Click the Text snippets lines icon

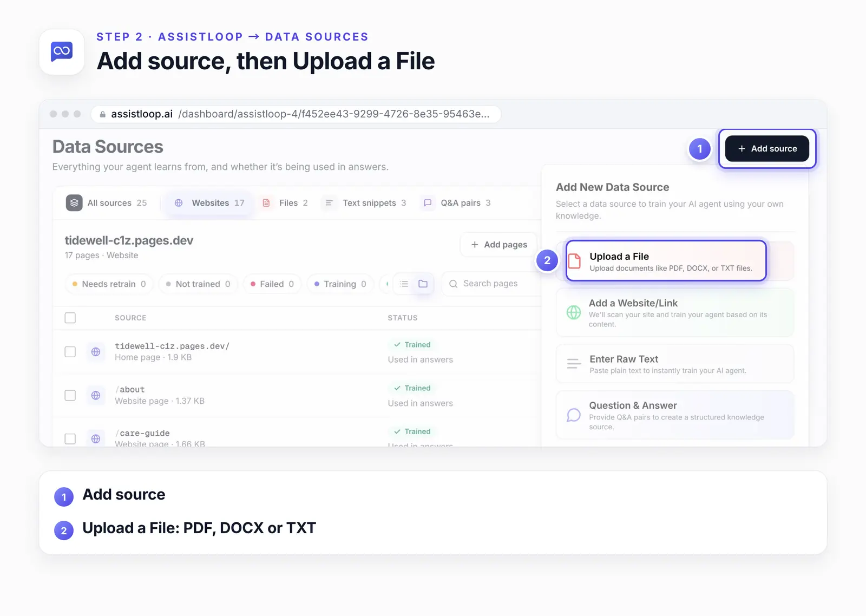click(329, 203)
